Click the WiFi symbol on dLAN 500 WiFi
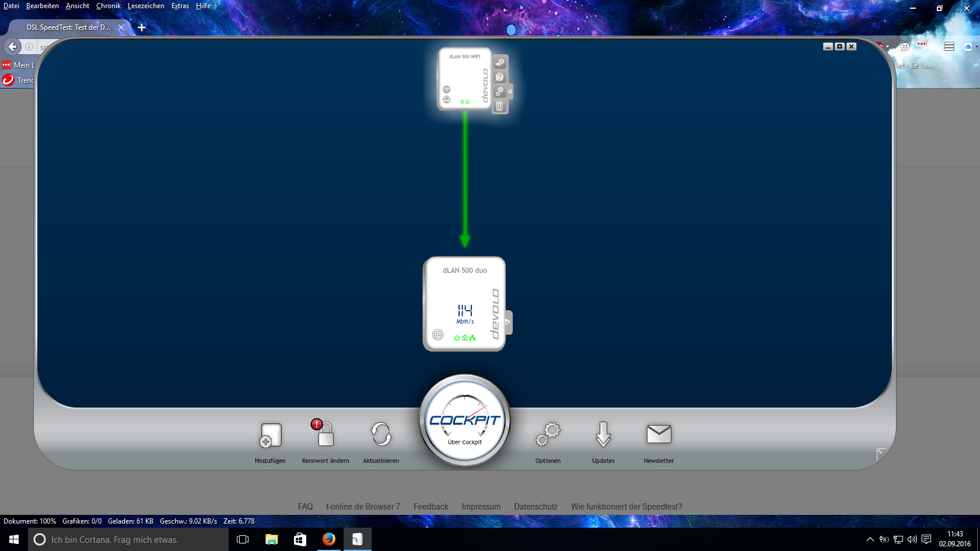 446,89
